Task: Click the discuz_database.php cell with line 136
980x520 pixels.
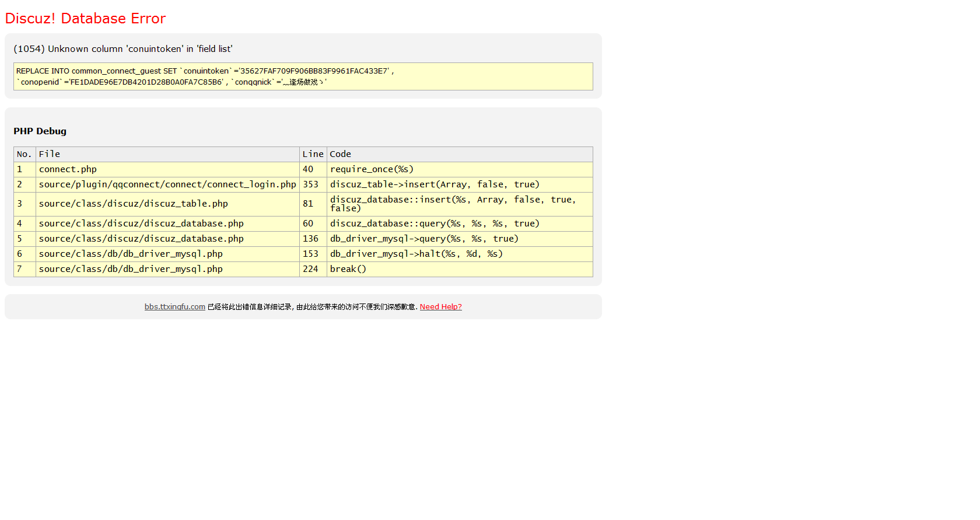Action: click(167, 239)
